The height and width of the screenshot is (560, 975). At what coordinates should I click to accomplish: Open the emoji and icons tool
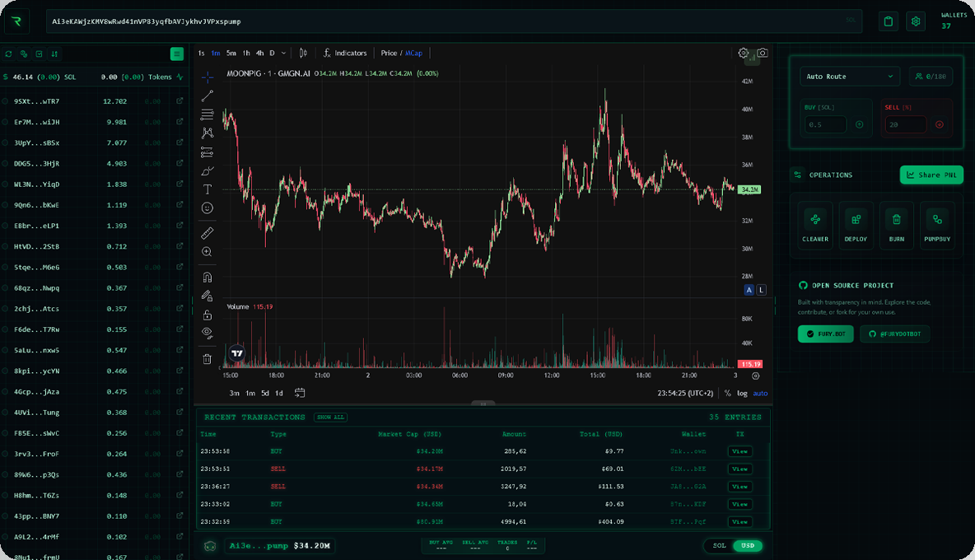[x=207, y=208]
